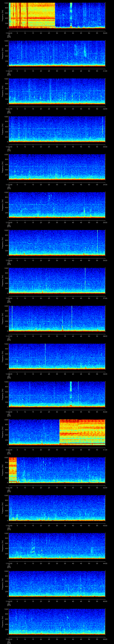Viewport: 114px width, 644px height.
Task: Click the 46:00 end time label
Action: (105, 639)
